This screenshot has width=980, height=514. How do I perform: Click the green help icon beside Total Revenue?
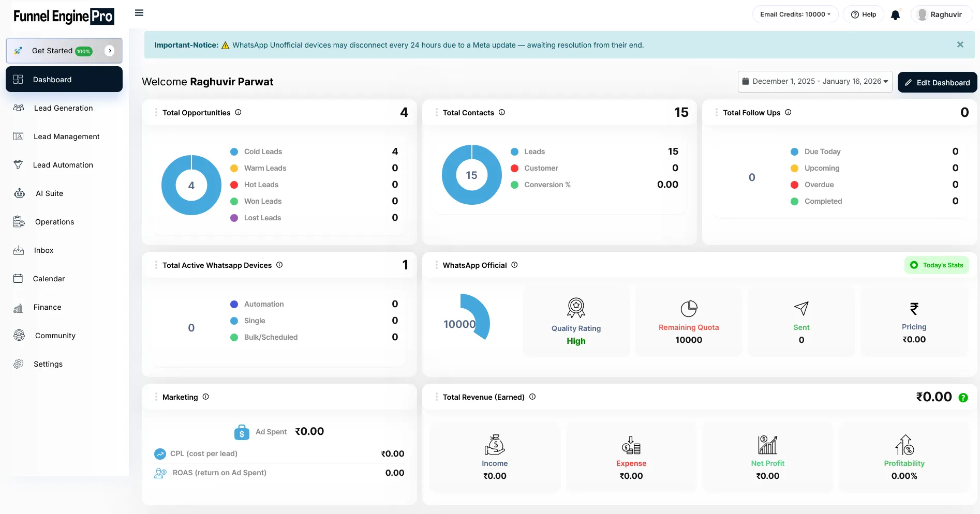tap(963, 398)
